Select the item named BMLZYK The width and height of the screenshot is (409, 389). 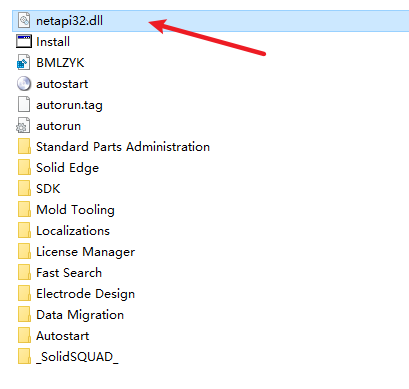click(x=60, y=63)
